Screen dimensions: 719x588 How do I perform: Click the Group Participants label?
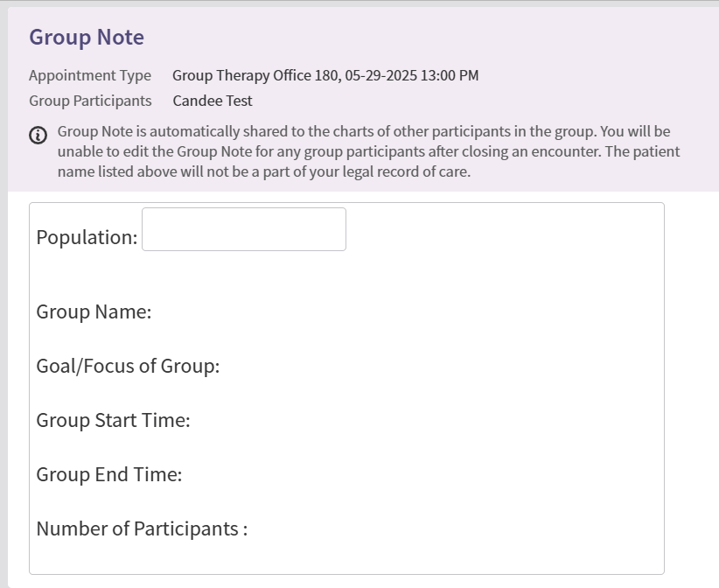tap(90, 101)
